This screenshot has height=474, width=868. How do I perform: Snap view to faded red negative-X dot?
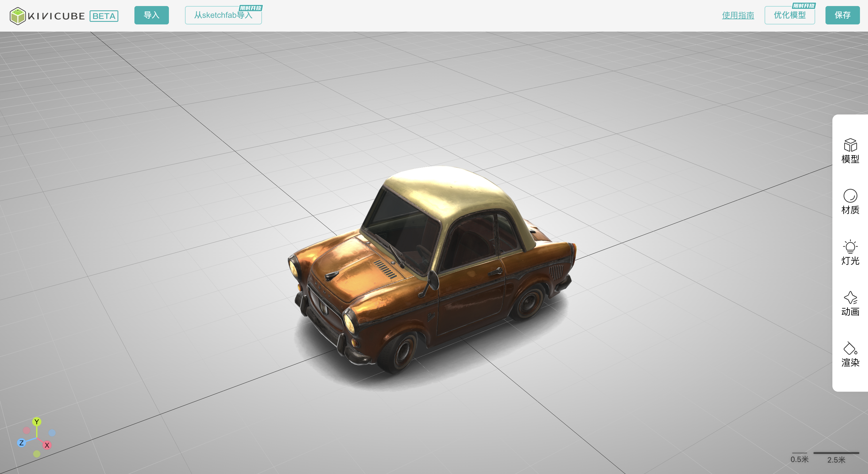27,431
